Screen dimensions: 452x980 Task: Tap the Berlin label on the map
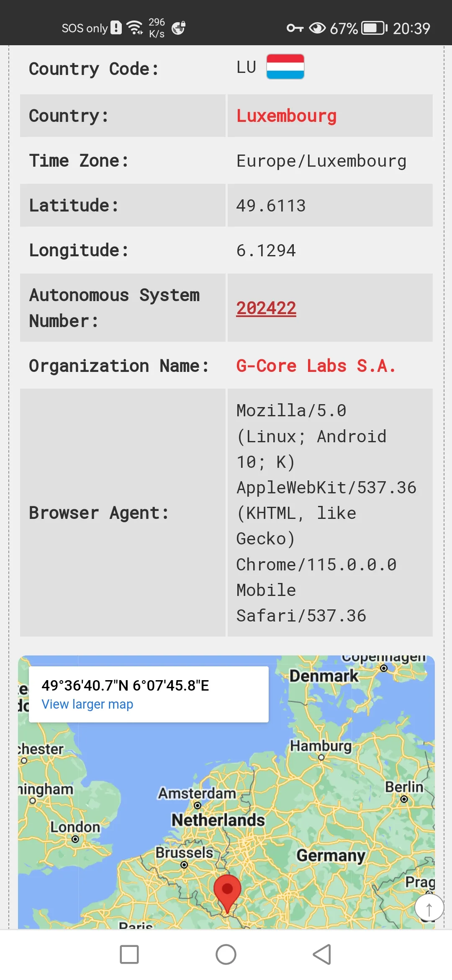(404, 787)
